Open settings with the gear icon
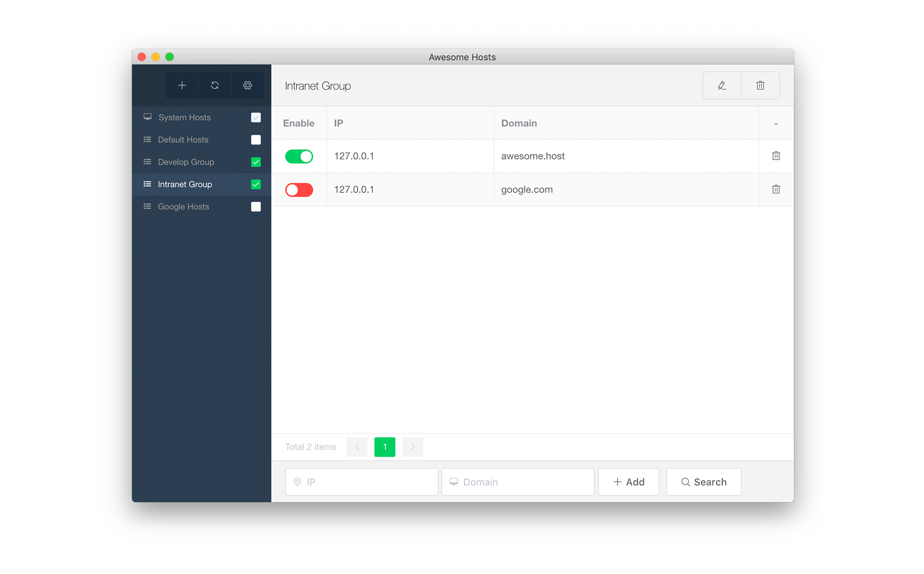 [x=248, y=85]
